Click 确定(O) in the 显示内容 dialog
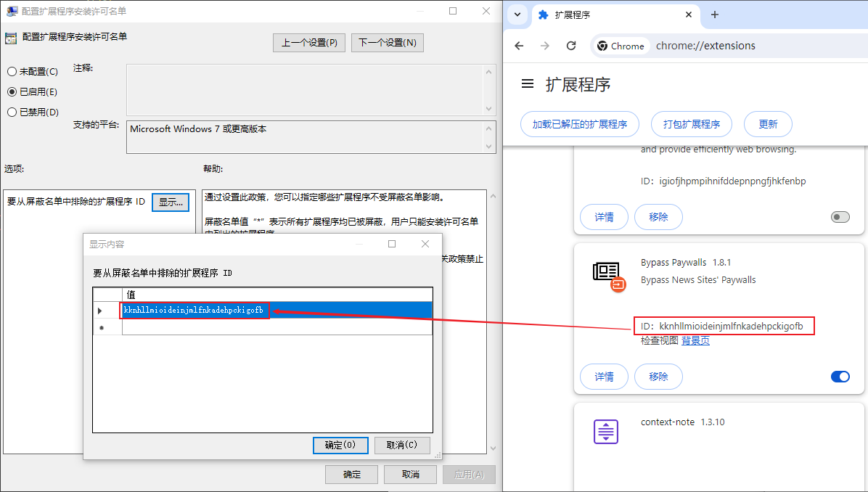 [340, 445]
